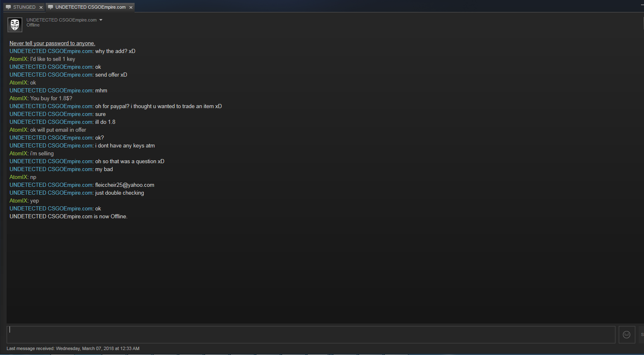This screenshot has height=355, width=644.
Task: Click the fleiccheir25@yahoo.com email message
Action: 125,185
